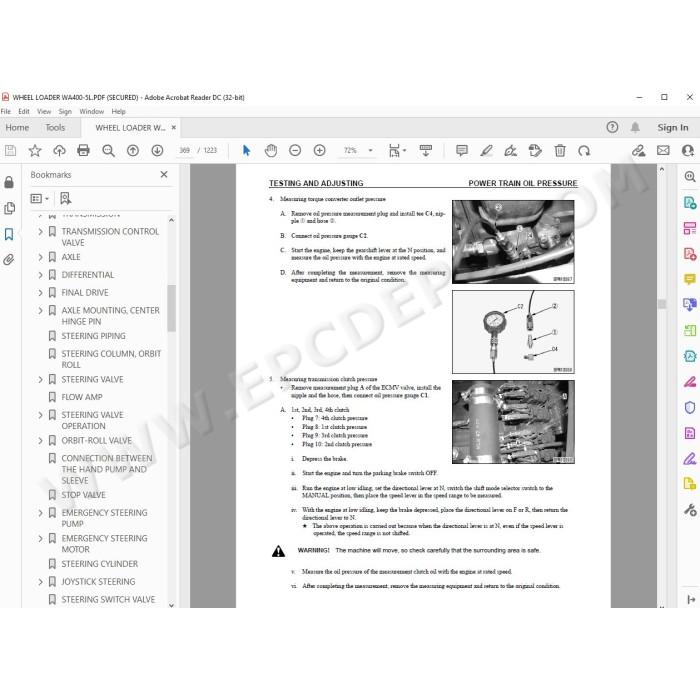Open the Protect shield tool in right pane

point(690,407)
